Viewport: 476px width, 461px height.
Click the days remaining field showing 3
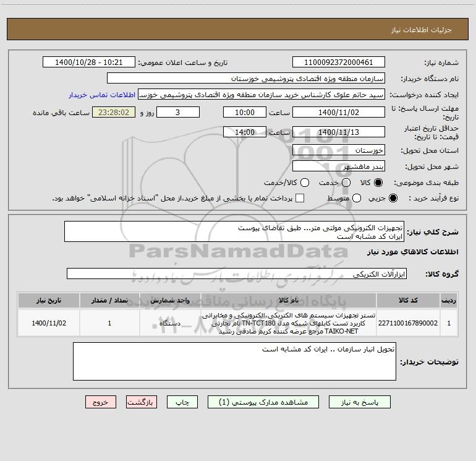(178, 112)
